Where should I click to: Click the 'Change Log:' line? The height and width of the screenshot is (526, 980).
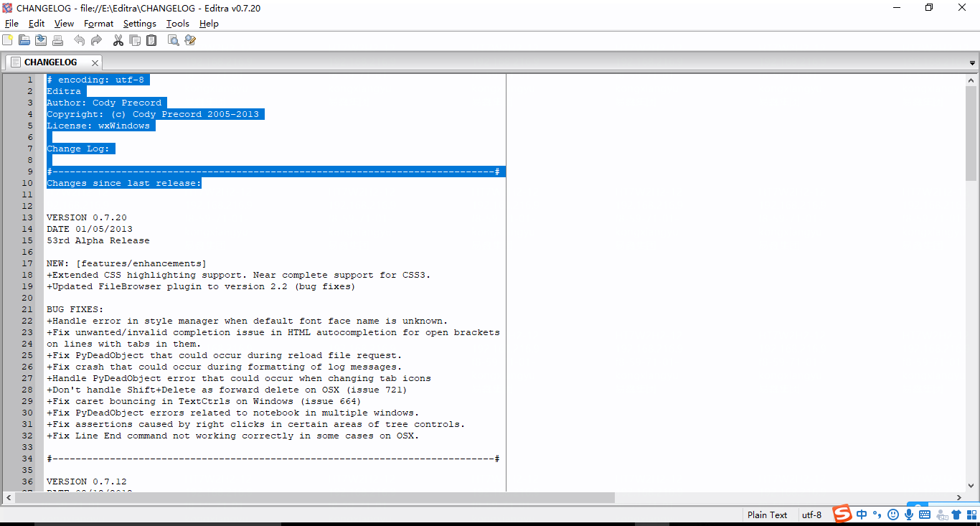[78, 149]
